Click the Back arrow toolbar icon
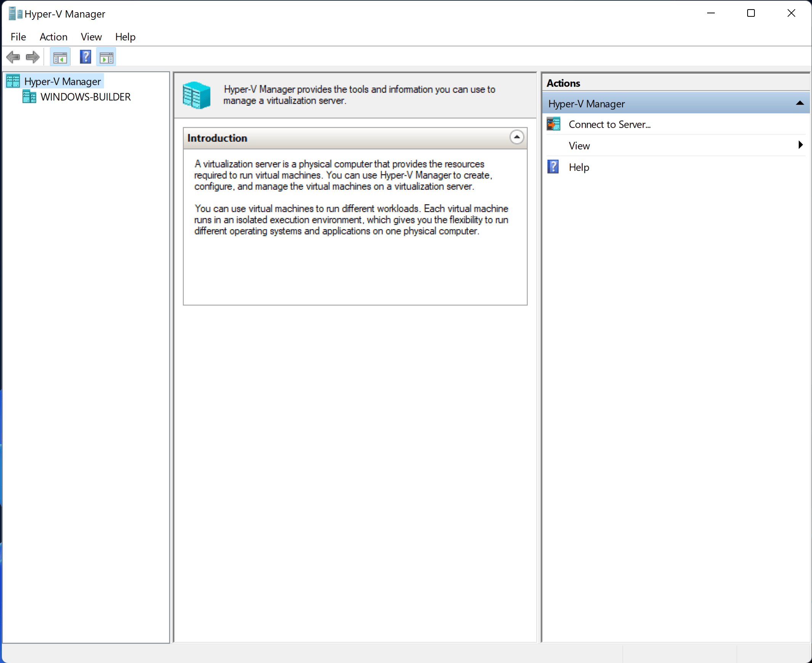The image size is (812, 663). pyautogui.click(x=13, y=57)
